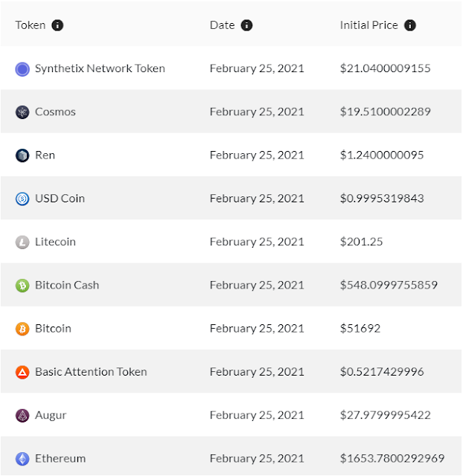The image size is (463, 476).
Task: Click the Cosmos token logo icon
Action: [22, 112]
